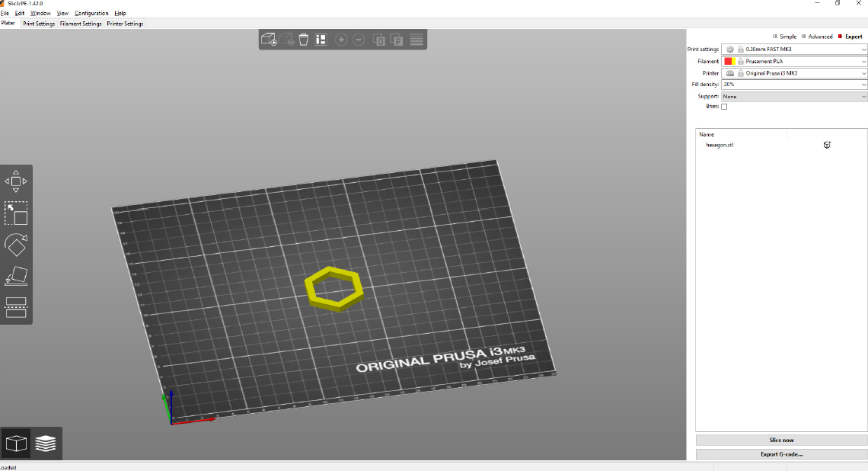Switch to sliced layers preview view

tap(46, 444)
